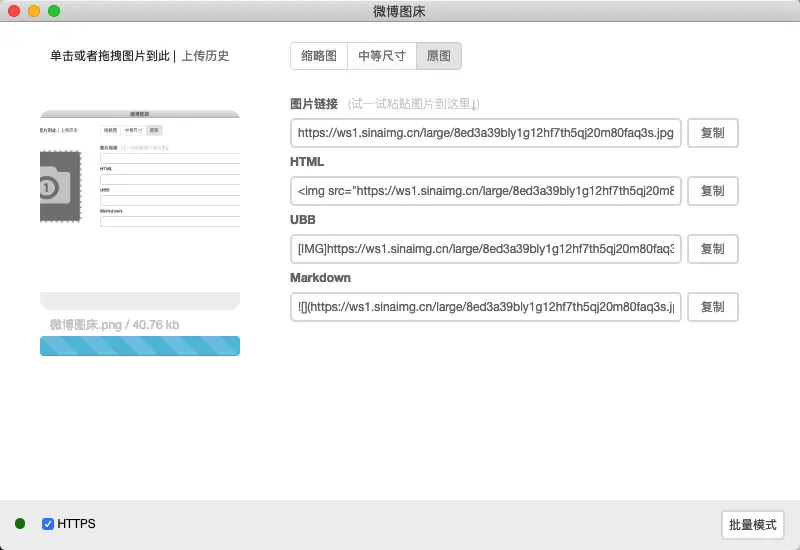Select the 原图 original size tab
This screenshot has width=800, height=550.
pos(439,56)
